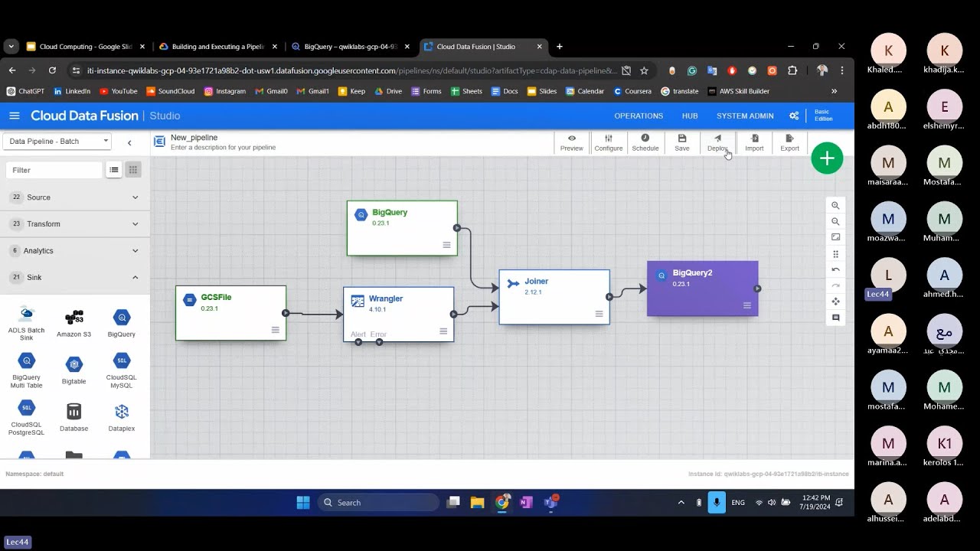980x551 pixels.
Task: Add Amazon S3 sink plugin
Action: (x=73, y=323)
